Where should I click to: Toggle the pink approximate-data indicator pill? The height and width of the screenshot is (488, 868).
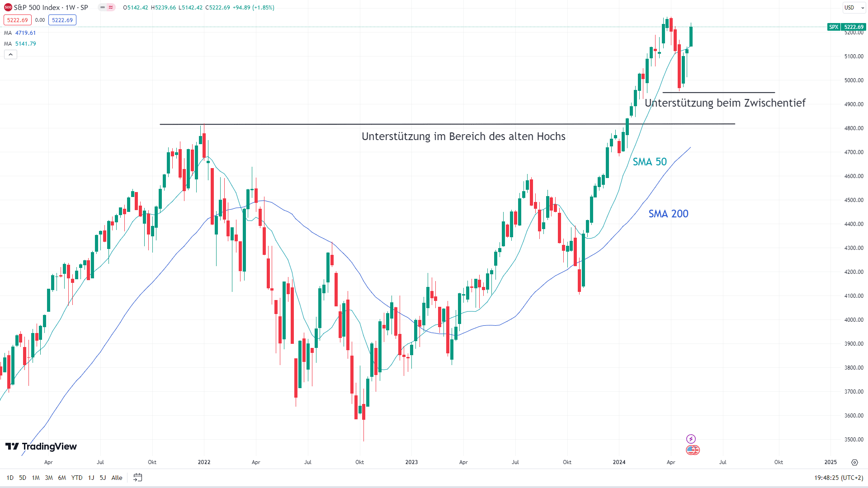tap(111, 7)
